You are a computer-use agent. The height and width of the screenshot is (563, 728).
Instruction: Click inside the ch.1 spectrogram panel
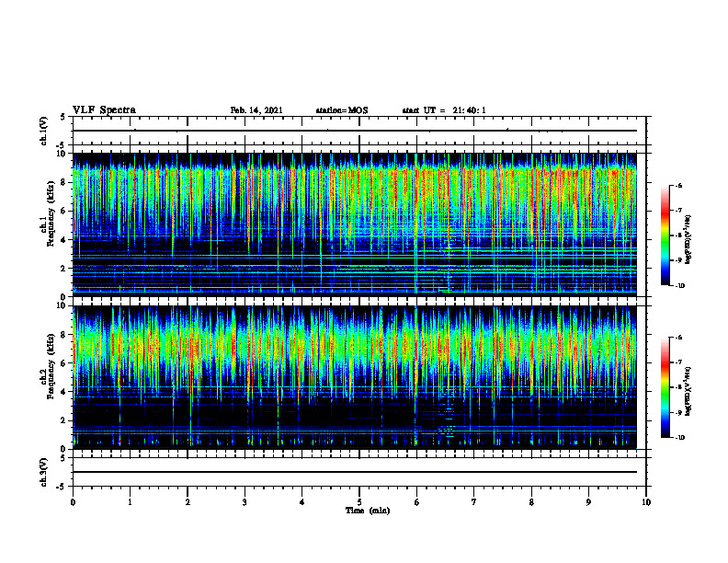point(354,224)
